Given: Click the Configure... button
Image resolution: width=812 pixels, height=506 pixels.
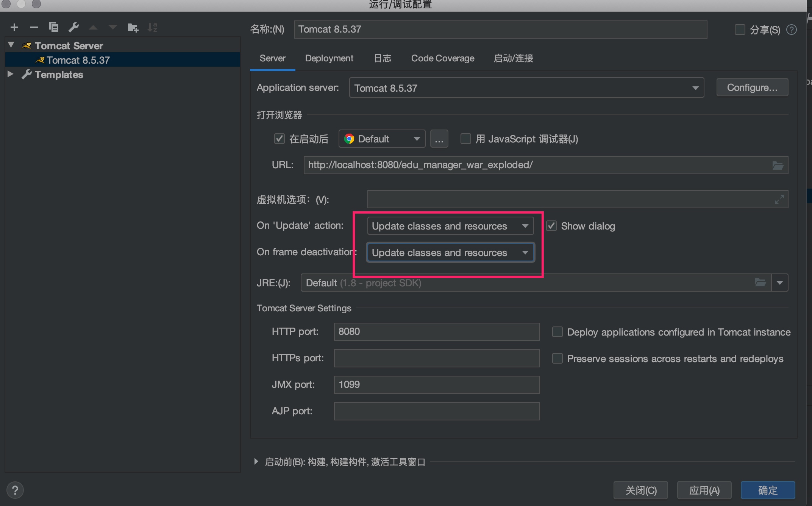Looking at the screenshot, I should coord(752,87).
